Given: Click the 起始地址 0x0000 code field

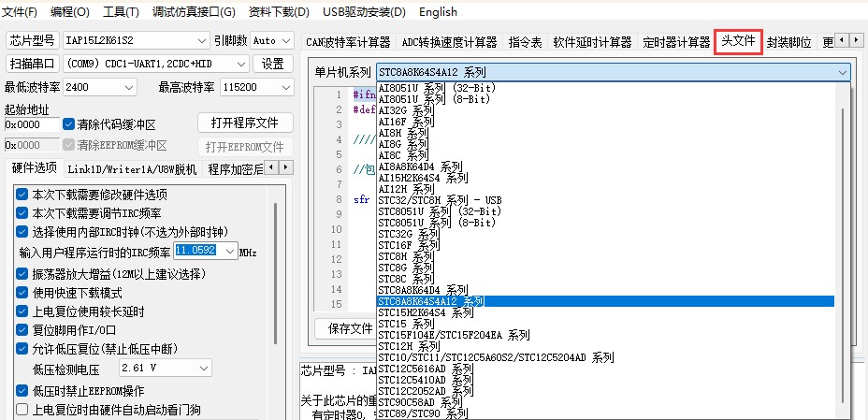Looking at the screenshot, I should (x=32, y=124).
